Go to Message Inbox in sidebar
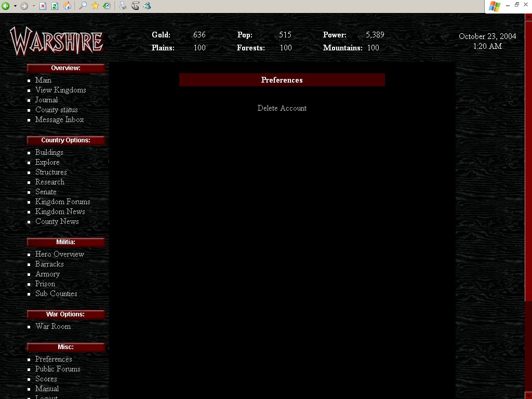This screenshot has width=532, height=399. 59,119
